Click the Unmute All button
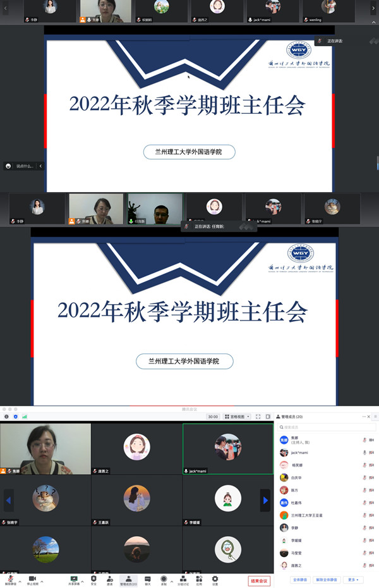 pos(327,580)
